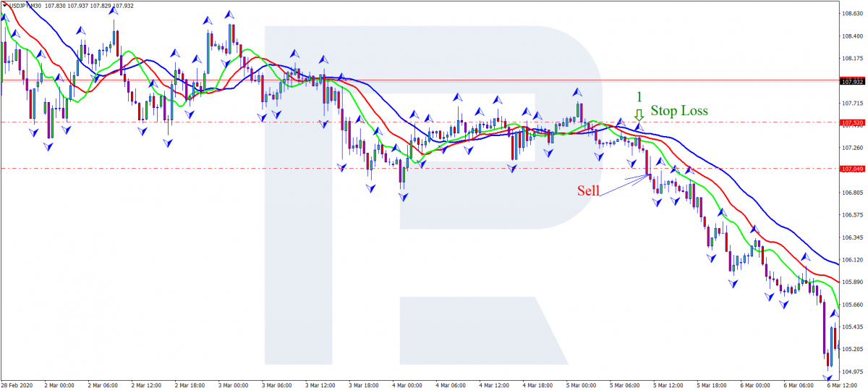Click the 108.175 price scale value
Image resolution: width=868 pixels, height=391 pixels.
point(854,58)
